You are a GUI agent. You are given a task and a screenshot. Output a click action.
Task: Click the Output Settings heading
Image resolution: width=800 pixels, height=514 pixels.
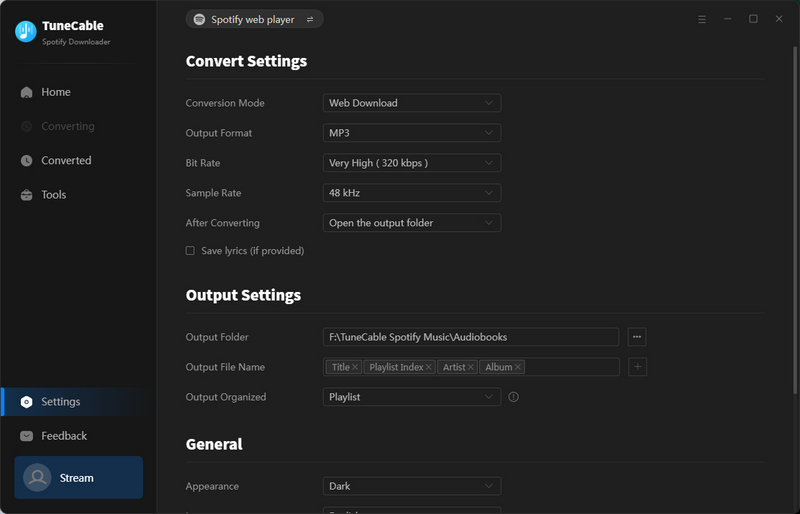click(243, 296)
